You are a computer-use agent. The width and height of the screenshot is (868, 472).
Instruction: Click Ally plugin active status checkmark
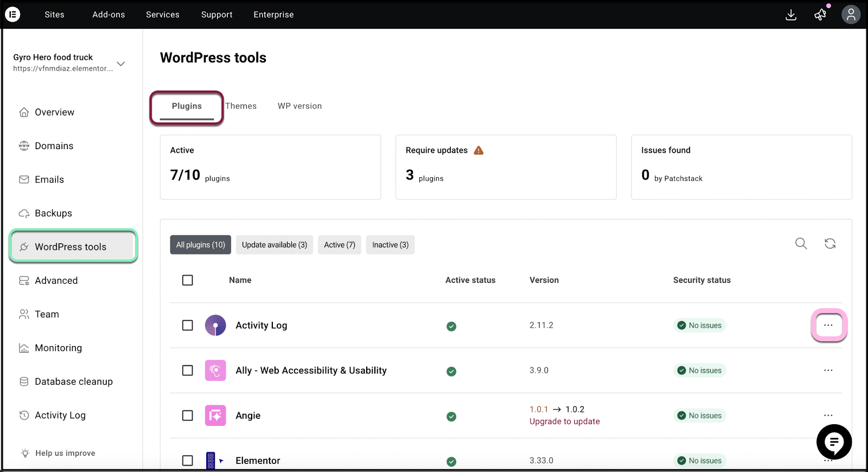[451, 371]
